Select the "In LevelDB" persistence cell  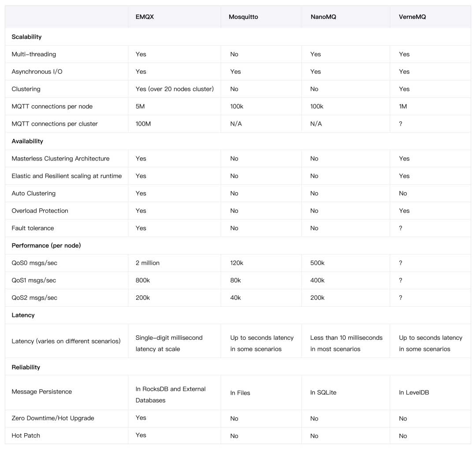pyautogui.click(x=414, y=392)
